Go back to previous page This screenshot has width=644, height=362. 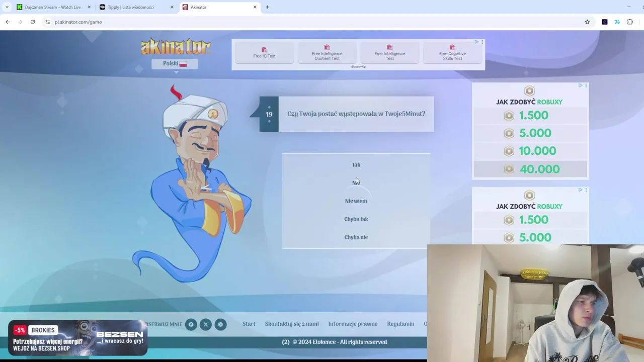click(8, 22)
